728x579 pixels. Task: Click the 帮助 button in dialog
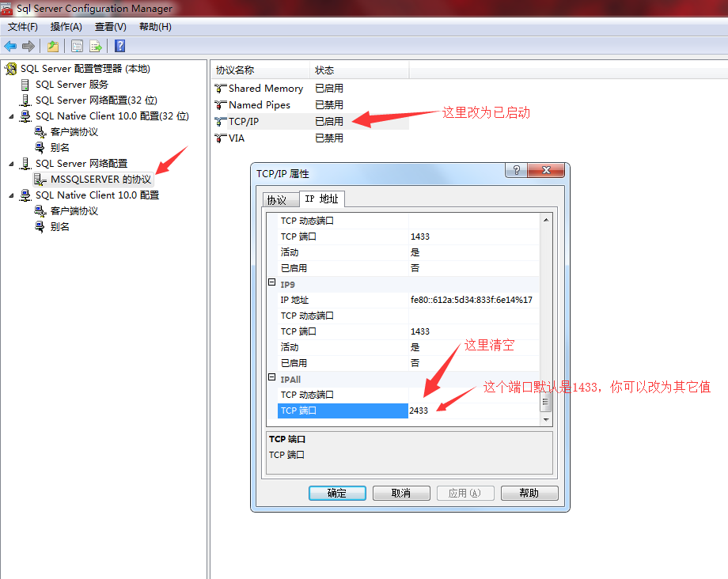click(x=529, y=493)
